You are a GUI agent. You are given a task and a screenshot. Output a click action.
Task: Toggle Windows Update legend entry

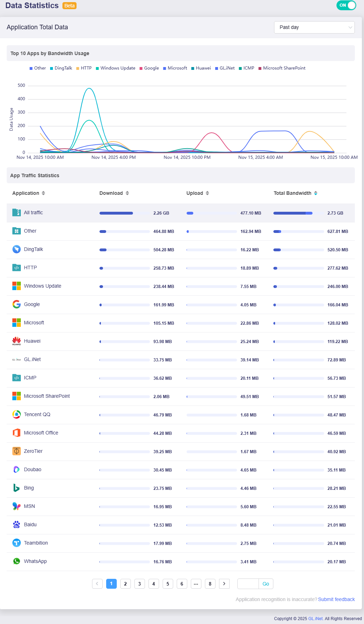116,68
